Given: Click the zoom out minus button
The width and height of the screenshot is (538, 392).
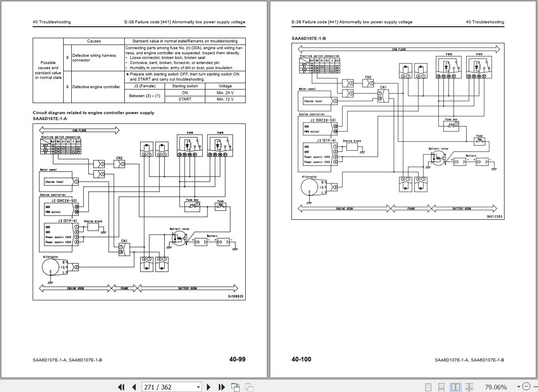Looking at the screenshot, I should tap(527, 386).
